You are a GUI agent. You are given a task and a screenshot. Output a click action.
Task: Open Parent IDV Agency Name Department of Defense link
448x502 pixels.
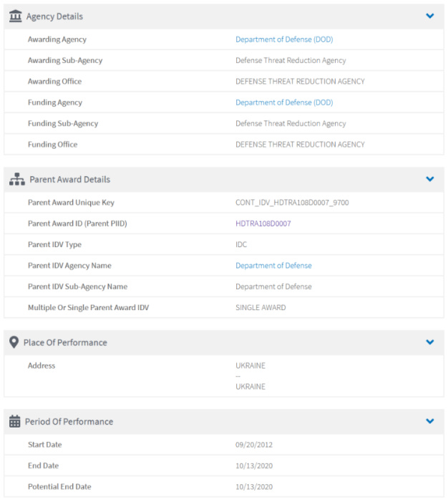coord(273,266)
